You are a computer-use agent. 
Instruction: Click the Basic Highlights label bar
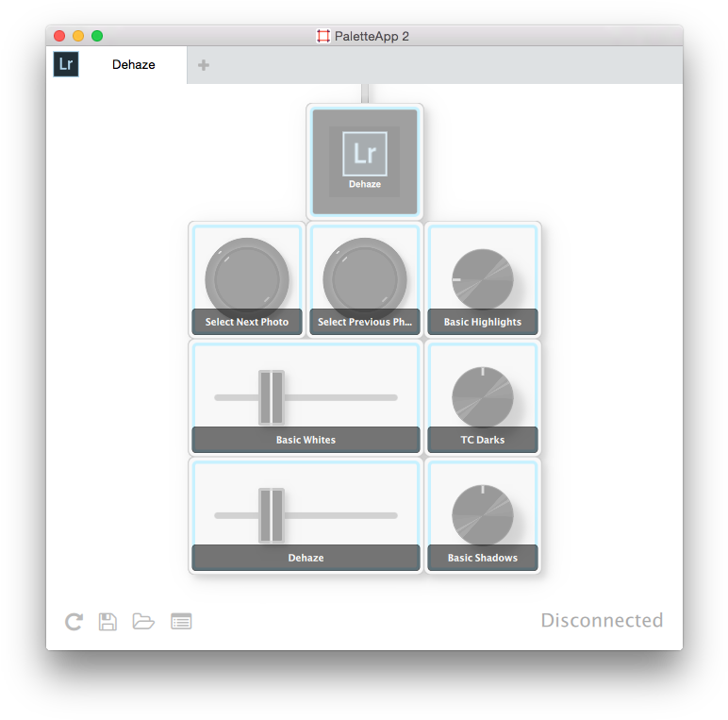tap(483, 322)
